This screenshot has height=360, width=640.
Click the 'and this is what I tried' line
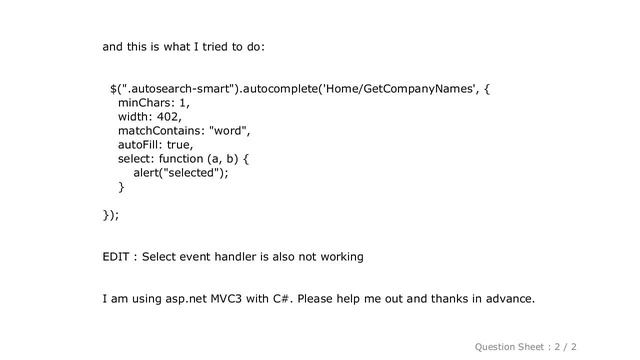point(183,47)
